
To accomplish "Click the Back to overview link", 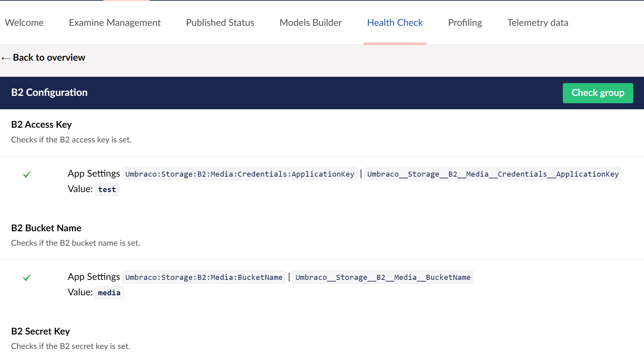I will [x=49, y=57].
